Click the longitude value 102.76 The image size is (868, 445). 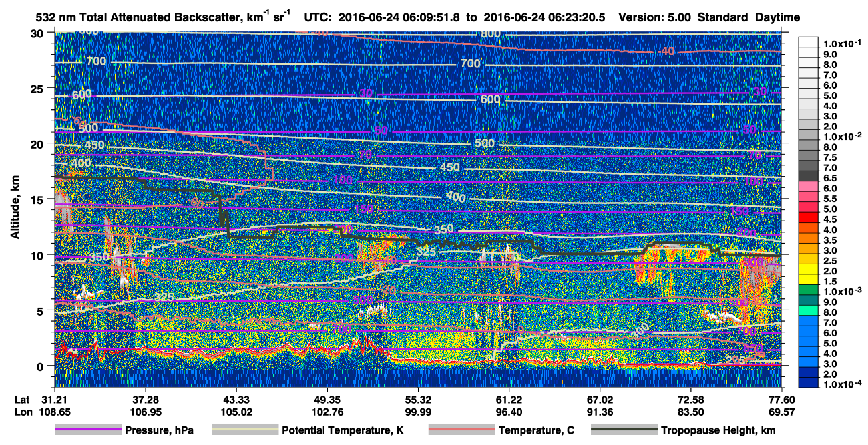(327, 412)
